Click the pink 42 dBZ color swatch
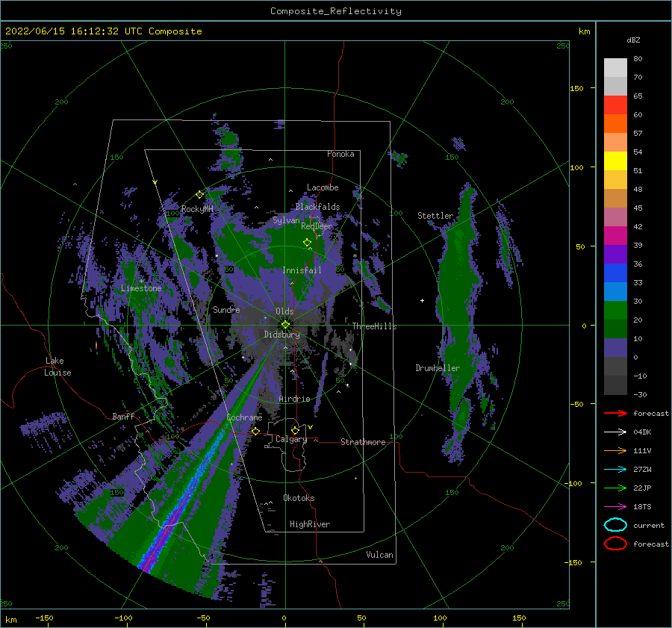Image resolution: width=672 pixels, height=628 pixels. (615, 217)
